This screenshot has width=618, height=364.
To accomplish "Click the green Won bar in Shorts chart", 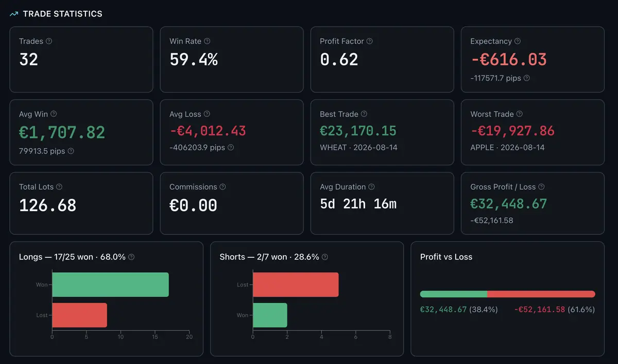I will coord(270,315).
